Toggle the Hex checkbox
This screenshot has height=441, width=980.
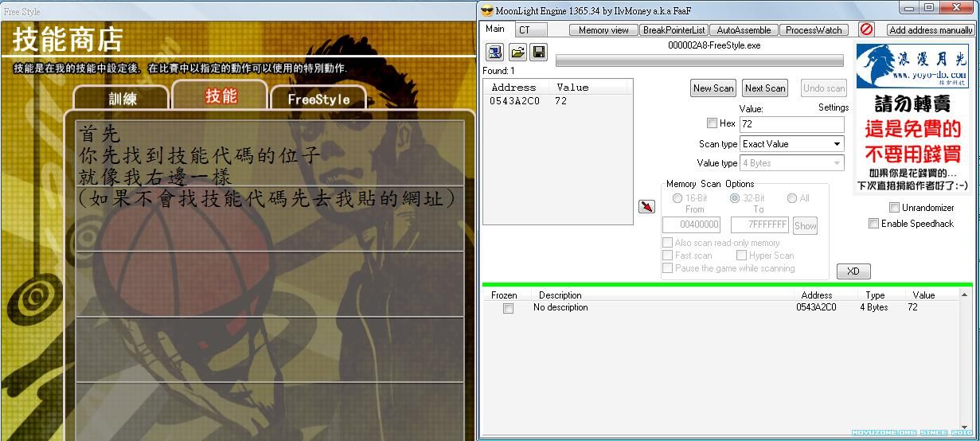tap(712, 123)
